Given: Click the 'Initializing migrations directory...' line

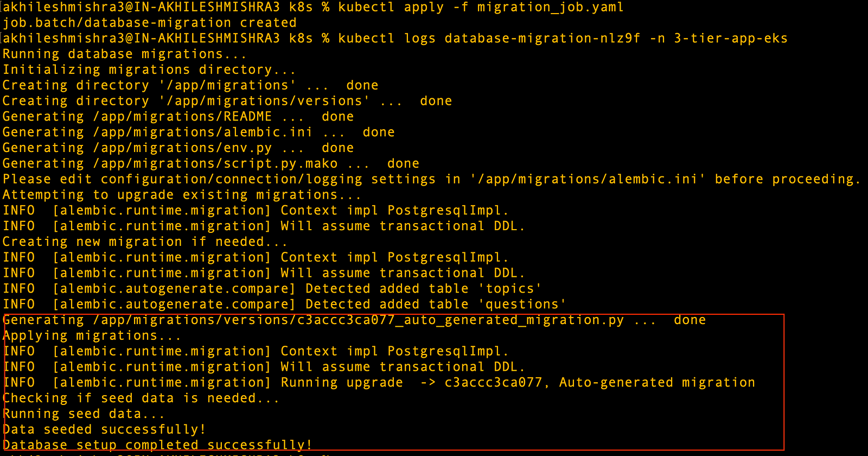Looking at the screenshot, I should point(149,70).
